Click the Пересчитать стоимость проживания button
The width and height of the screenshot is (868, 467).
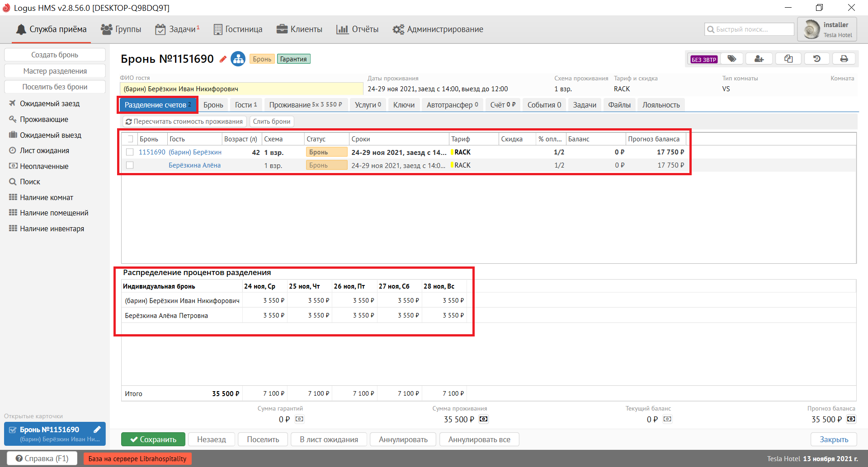click(x=184, y=121)
